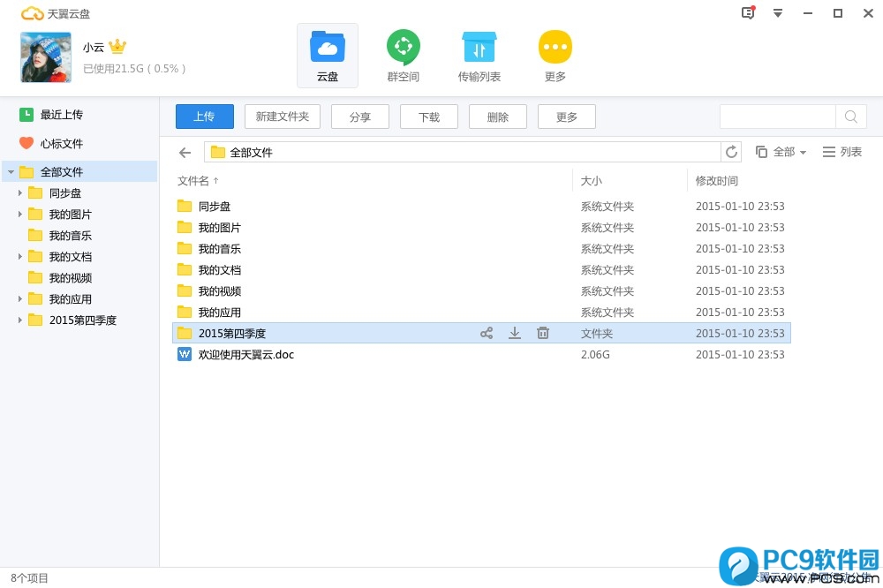Screen dimensions: 883x588
Task: Click the trash icon on 2015第四季度 row
Action: (542, 333)
